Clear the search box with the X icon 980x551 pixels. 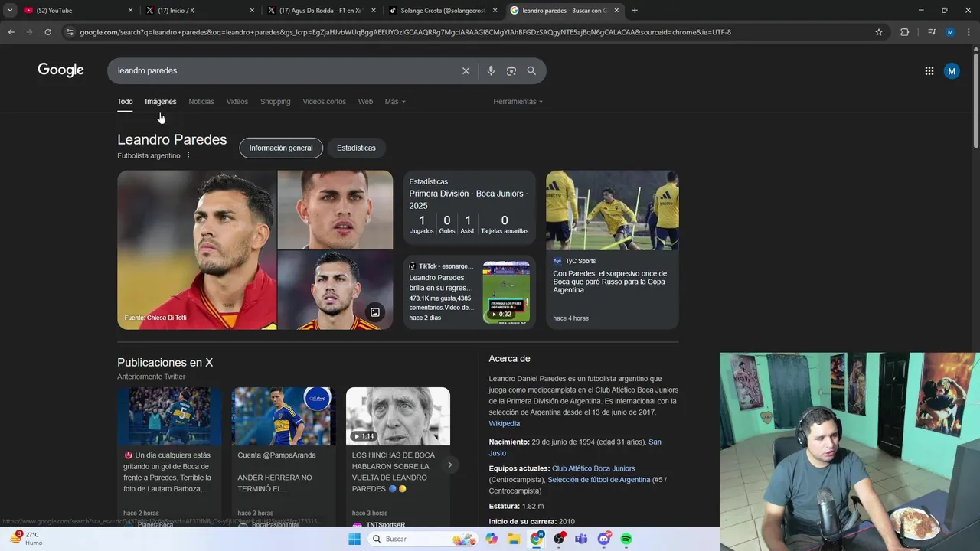tap(465, 70)
